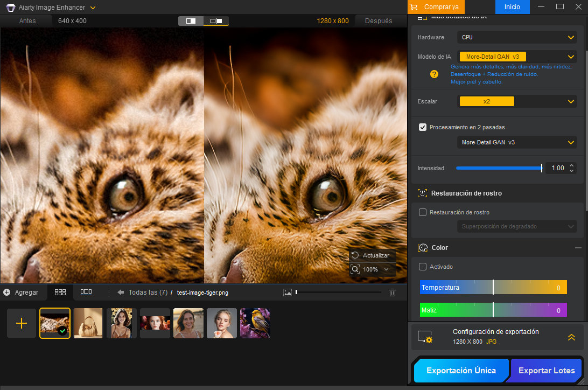Open the Escalar x2 dropdown
This screenshot has height=390, width=588.
516,101
